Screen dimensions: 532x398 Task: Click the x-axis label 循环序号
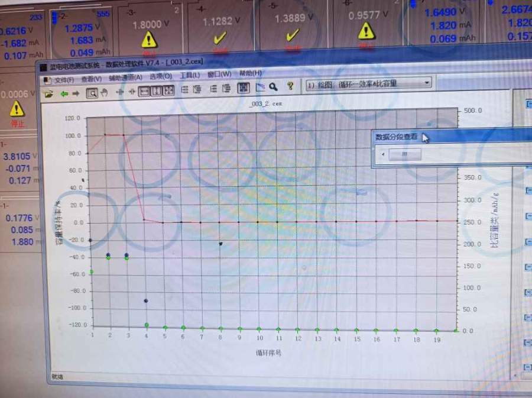coord(268,353)
